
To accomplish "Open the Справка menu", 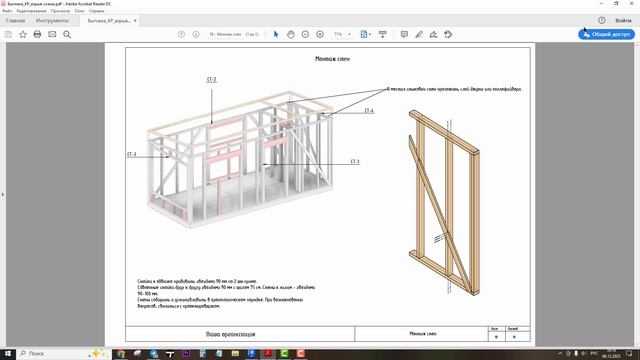I will [x=97, y=11].
